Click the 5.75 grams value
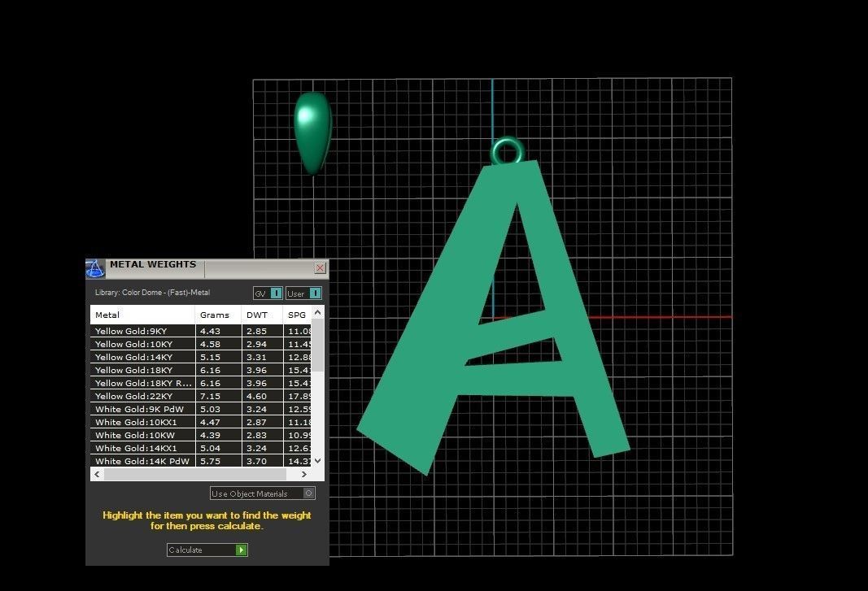The width and height of the screenshot is (868, 591). tap(211, 461)
